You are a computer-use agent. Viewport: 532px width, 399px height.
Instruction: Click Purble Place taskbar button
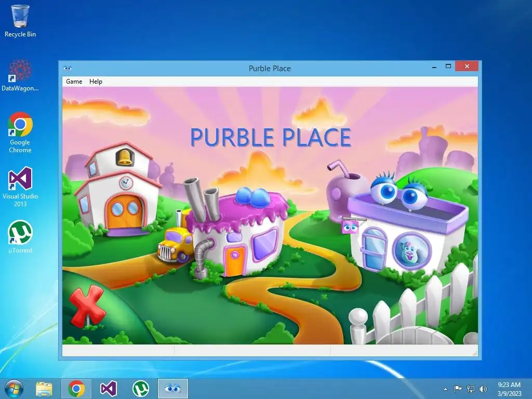[x=172, y=389]
